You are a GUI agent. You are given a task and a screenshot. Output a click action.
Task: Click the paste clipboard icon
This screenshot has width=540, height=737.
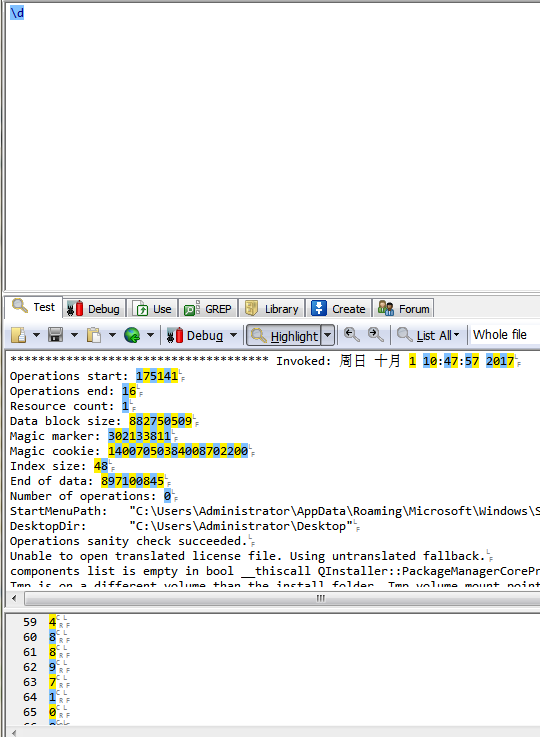[94, 335]
